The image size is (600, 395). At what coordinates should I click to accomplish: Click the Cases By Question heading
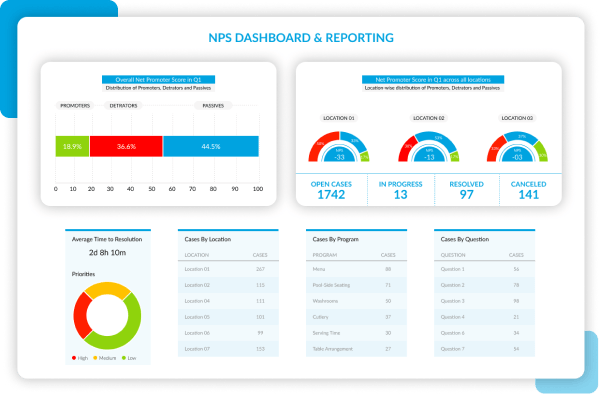[x=465, y=239]
